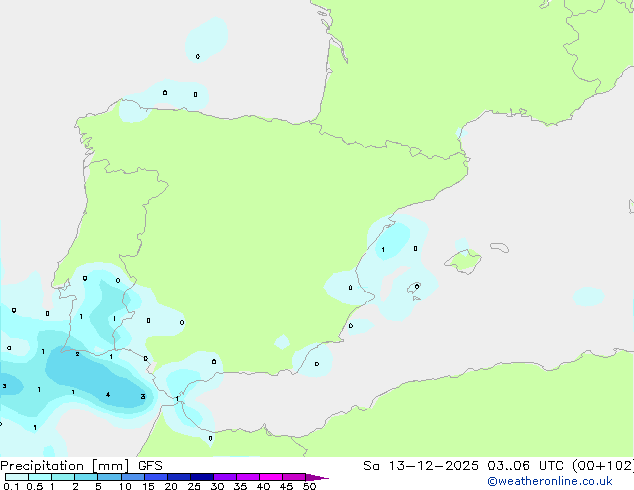Click the legend label '0.5'
Screen dimensions: 634x490
[x=34, y=486]
